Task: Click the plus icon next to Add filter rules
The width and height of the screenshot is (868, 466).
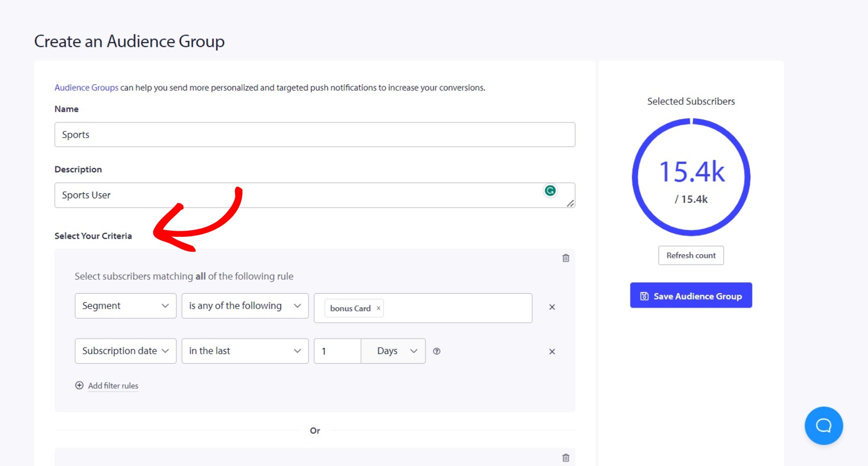Action: point(79,385)
